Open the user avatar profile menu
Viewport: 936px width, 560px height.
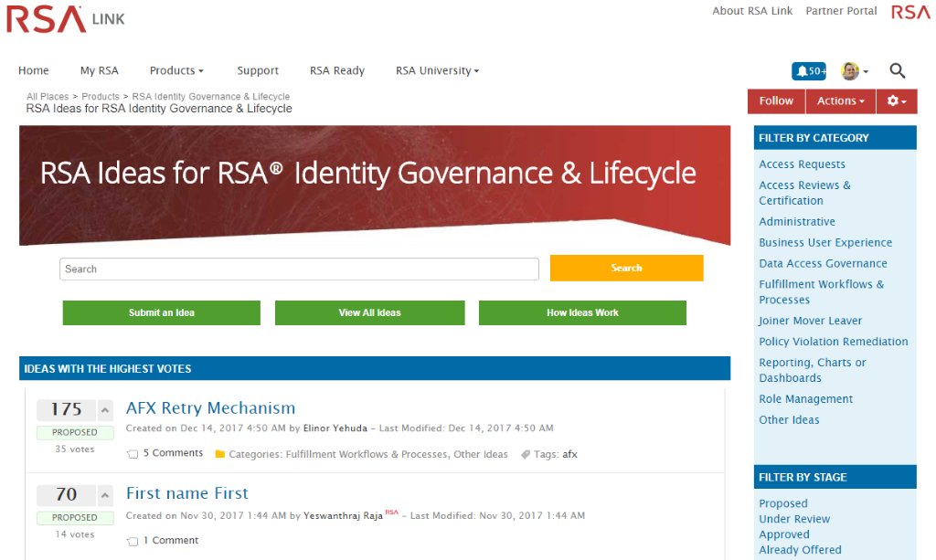pos(855,71)
